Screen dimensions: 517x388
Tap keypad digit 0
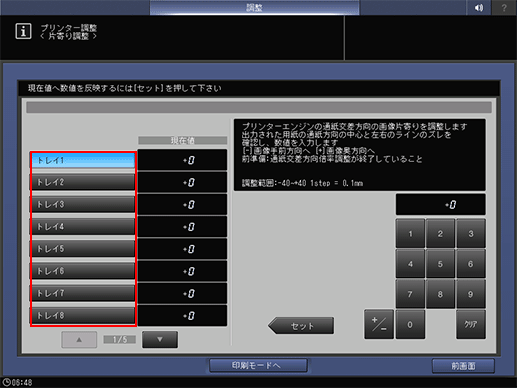pos(410,324)
